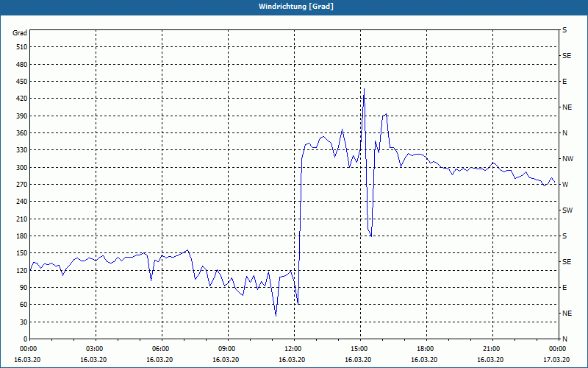The image size is (588, 368).
Task: Click the N compass label level with 360
Action: tap(565, 133)
